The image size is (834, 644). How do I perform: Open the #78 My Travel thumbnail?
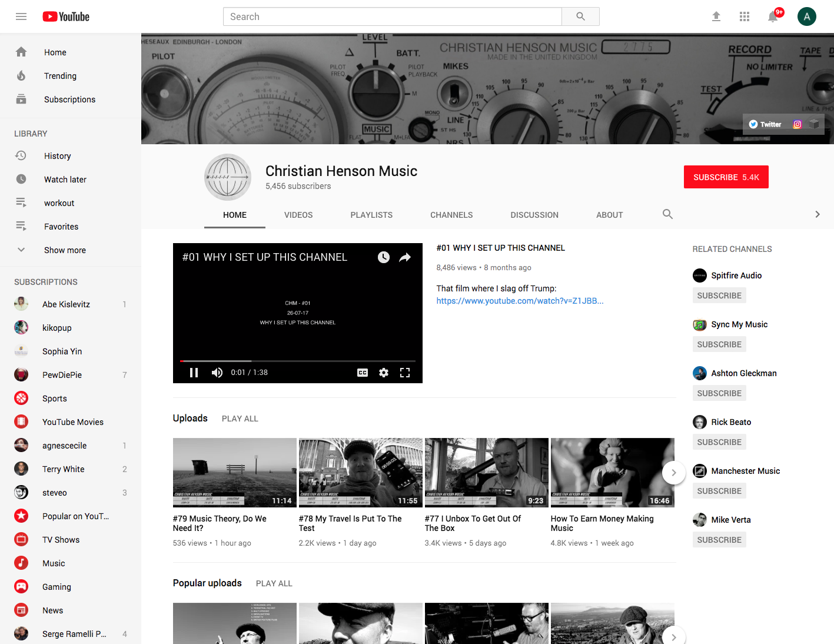361,473
